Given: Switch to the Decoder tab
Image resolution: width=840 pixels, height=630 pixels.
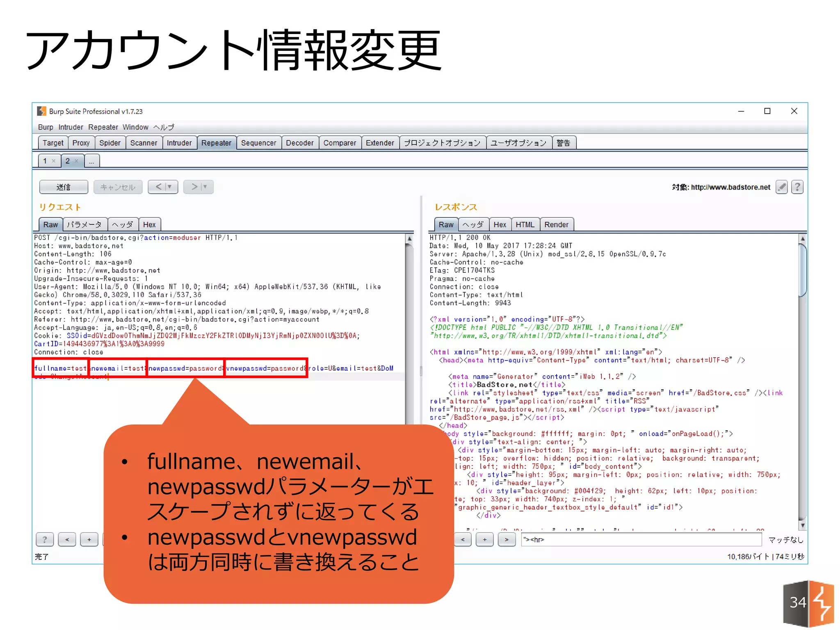Looking at the screenshot, I should coord(300,143).
